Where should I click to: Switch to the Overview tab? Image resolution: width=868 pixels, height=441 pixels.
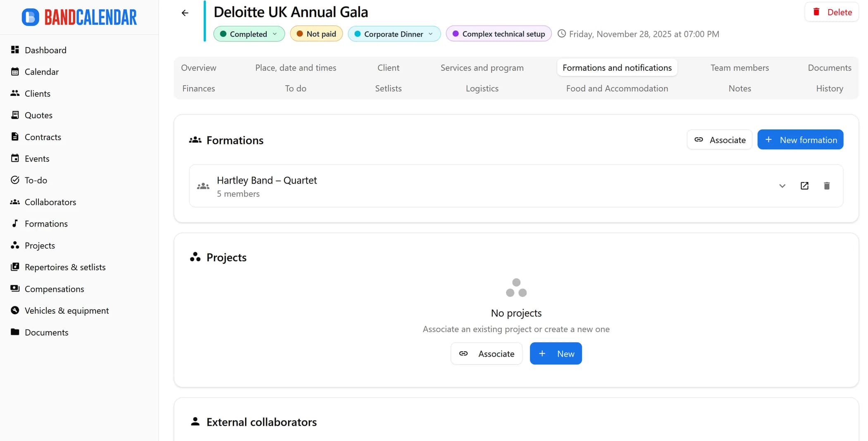[x=198, y=67]
